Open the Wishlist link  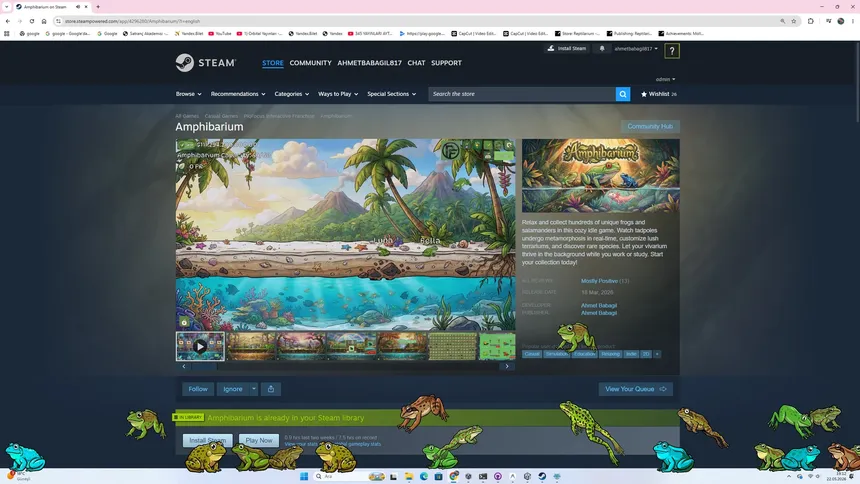pyautogui.click(x=659, y=94)
